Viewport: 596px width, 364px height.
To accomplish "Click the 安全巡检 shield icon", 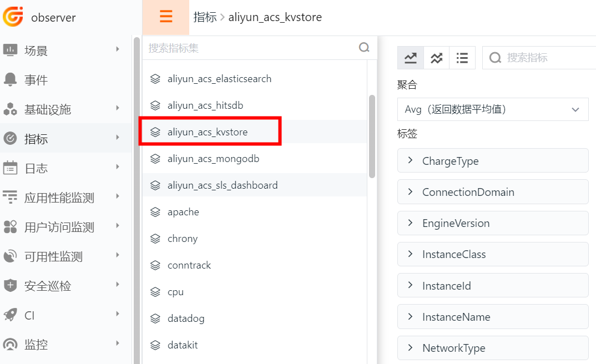I will (x=10, y=285).
